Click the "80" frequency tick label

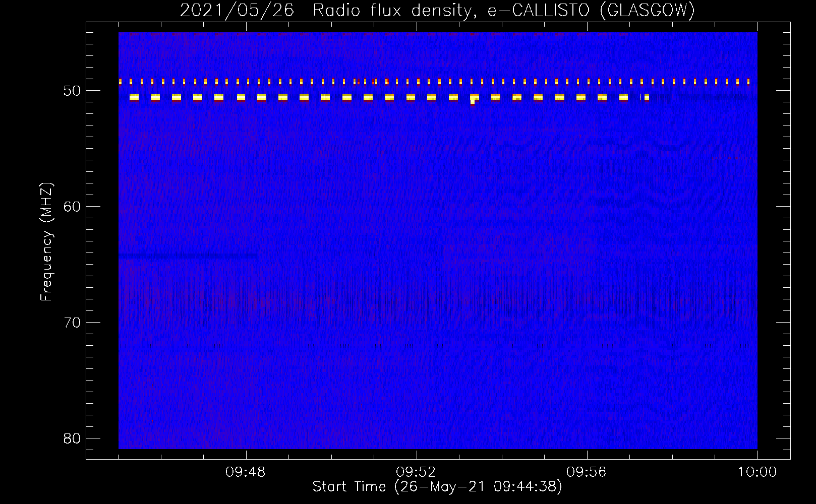point(73,438)
